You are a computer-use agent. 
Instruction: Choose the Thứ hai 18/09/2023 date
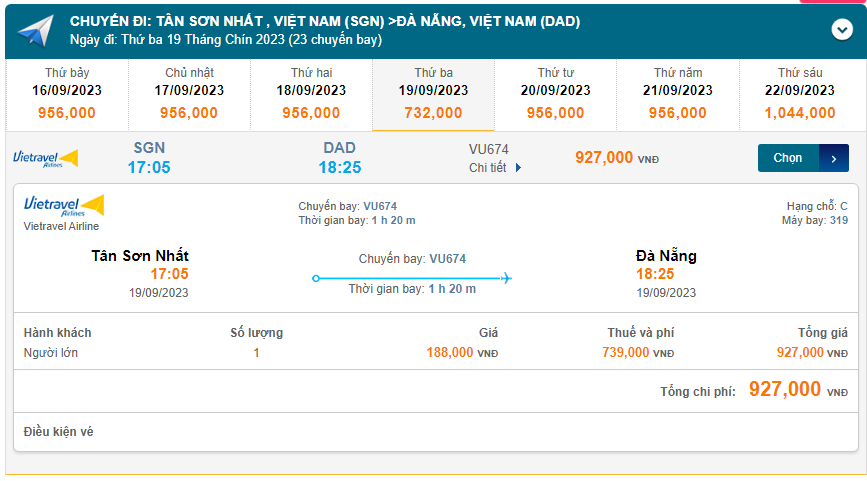(311, 94)
